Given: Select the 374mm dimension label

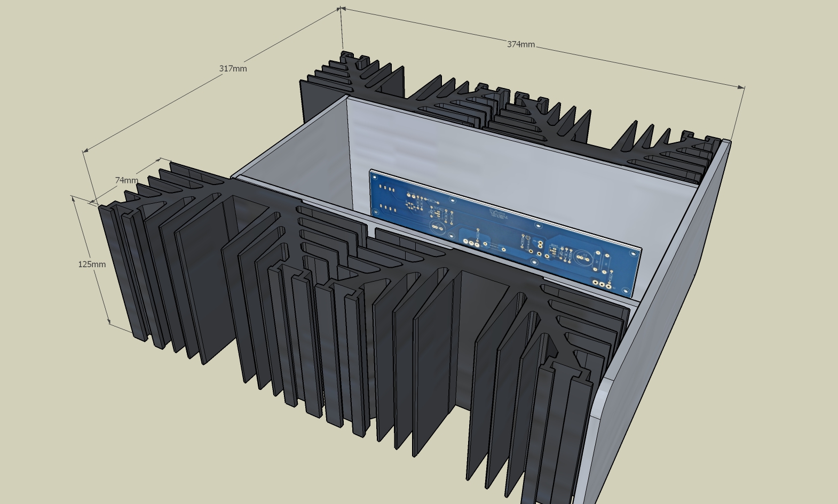Looking at the screenshot, I should (520, 44).
